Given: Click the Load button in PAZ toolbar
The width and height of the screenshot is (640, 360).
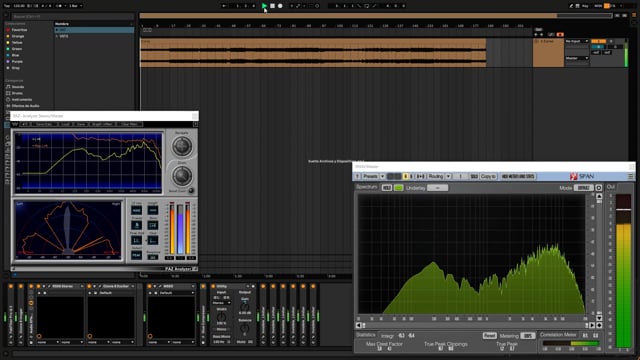Looking at the screenshot, I should click(x=65, y=124).
